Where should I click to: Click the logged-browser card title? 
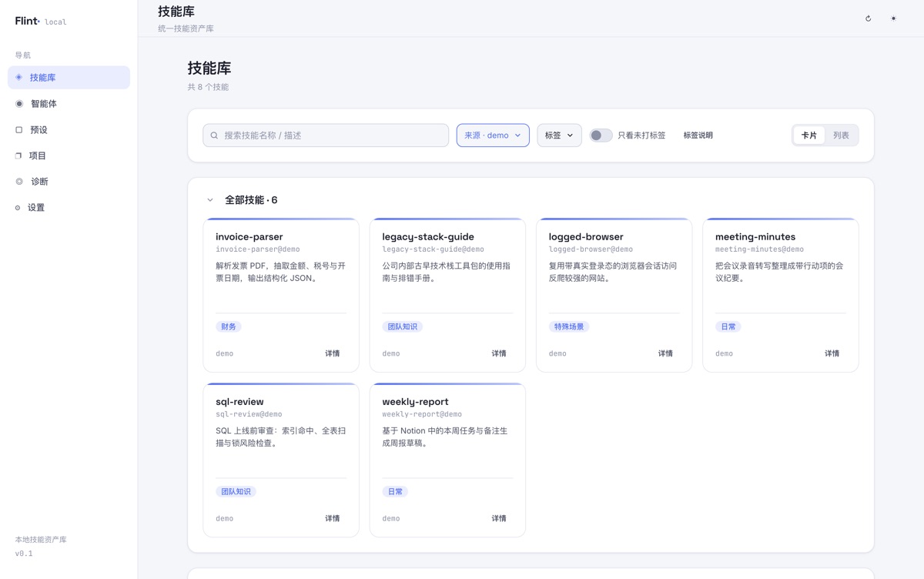tap(586, 236)
